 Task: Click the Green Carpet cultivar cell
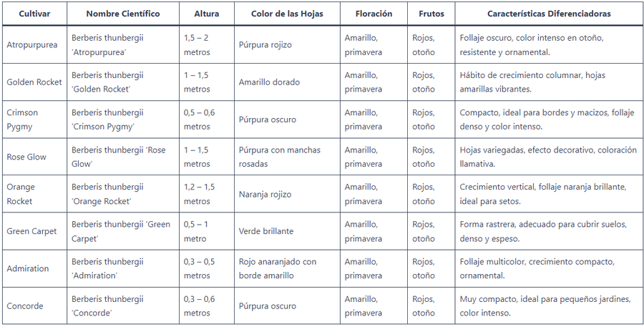(32, 231)
